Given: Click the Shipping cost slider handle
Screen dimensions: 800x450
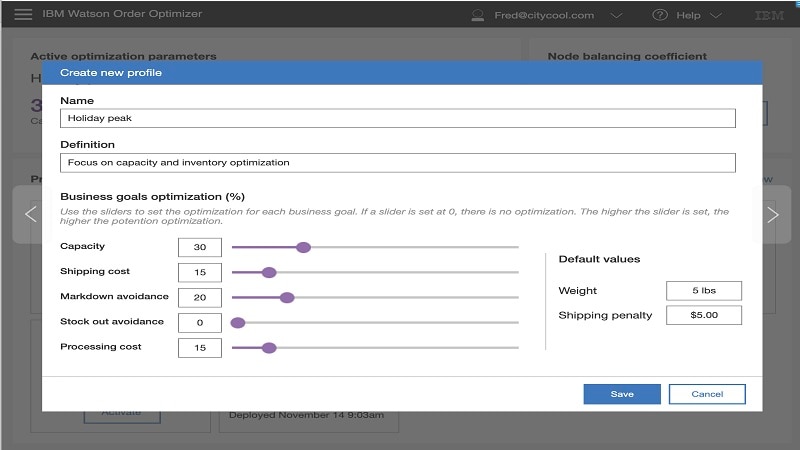Looking at the screenshot, I should pos(269,272).
